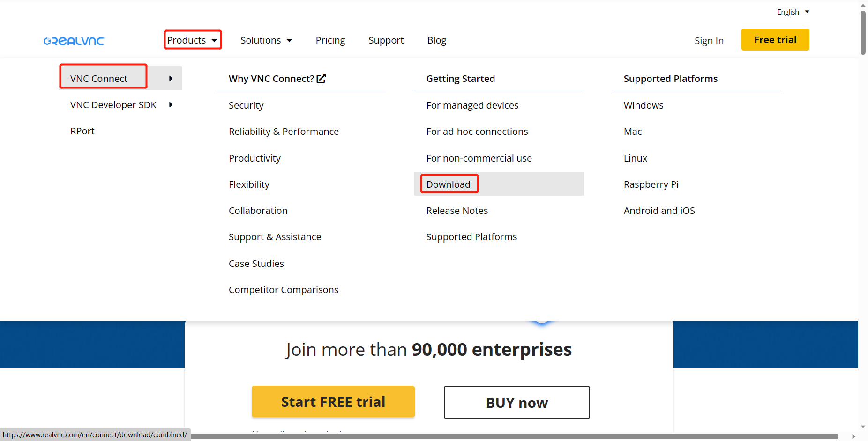This screenshot has width=868, height=441.
Task: Open the English language selector
Action: (x=793, y=12)
